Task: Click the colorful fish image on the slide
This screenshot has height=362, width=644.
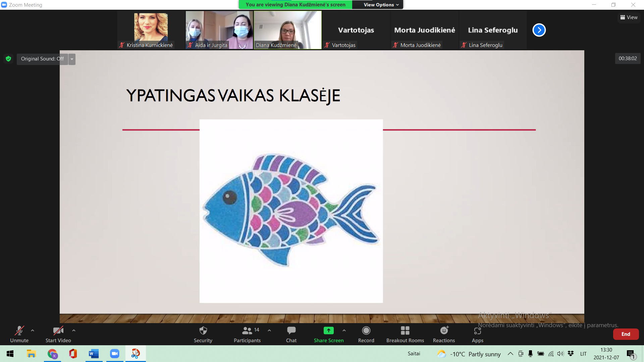Action: (291, 211)
